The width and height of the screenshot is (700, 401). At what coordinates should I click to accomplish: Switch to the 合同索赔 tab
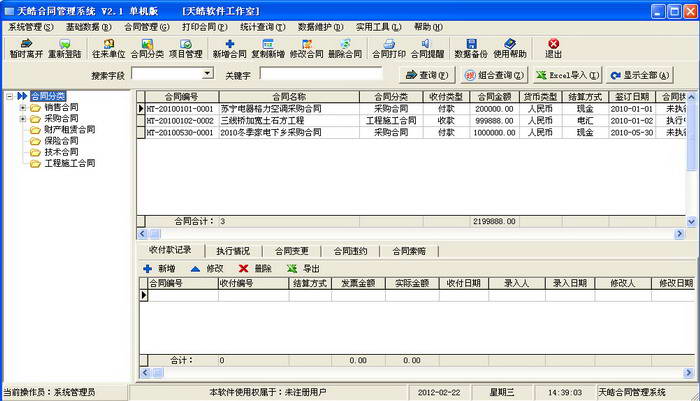click(409, 251)
